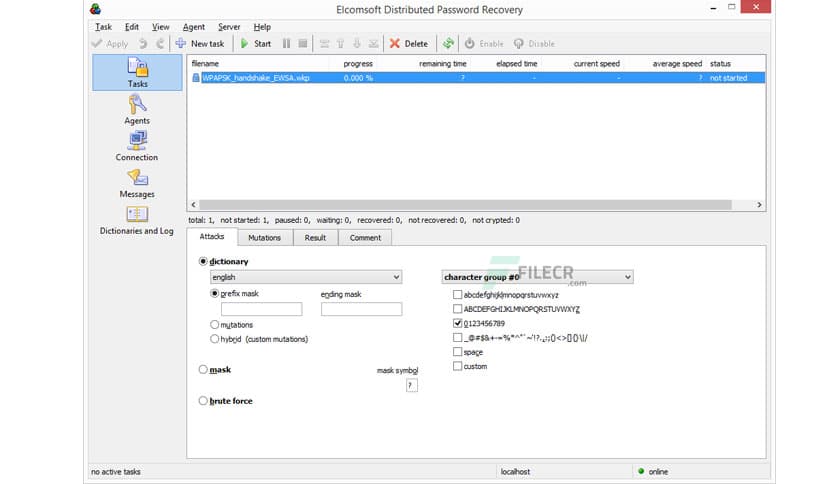Open the Server menu
Image resolution: width=836 pixels, height=484 pixels.
229,27
